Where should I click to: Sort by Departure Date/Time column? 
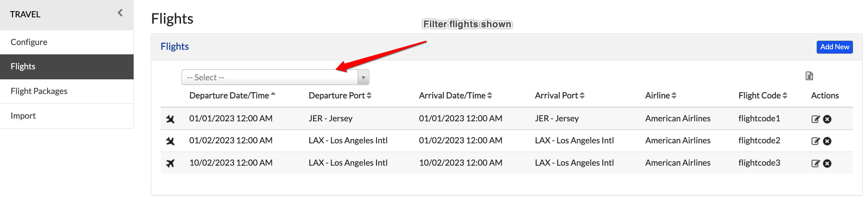coord(232,95)
